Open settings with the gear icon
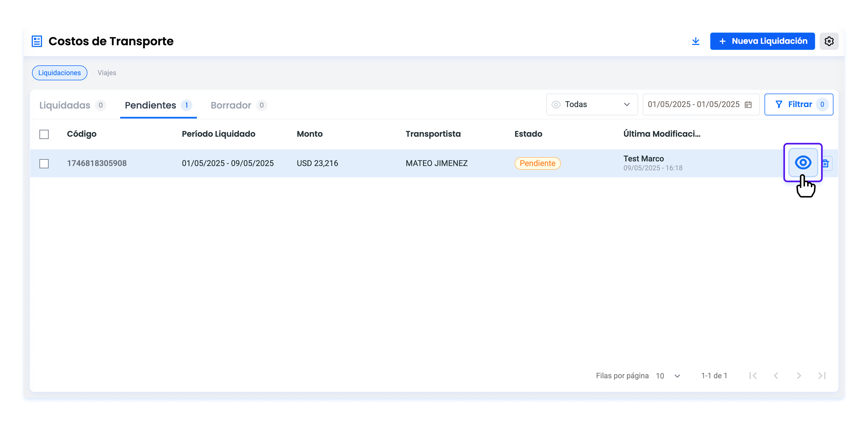Viewport: 868px width, 425px height. point(829,41)
